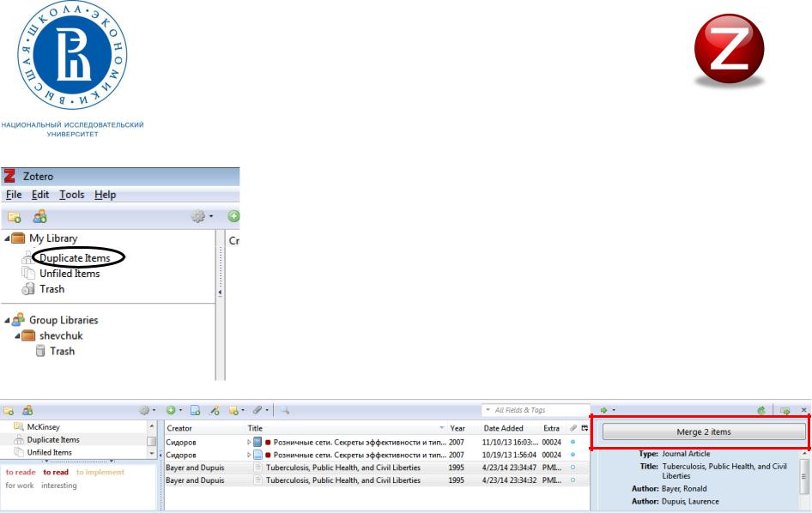812x513 pixels.
Task: Filter by the 'to implement' tag
Action: 100,472
